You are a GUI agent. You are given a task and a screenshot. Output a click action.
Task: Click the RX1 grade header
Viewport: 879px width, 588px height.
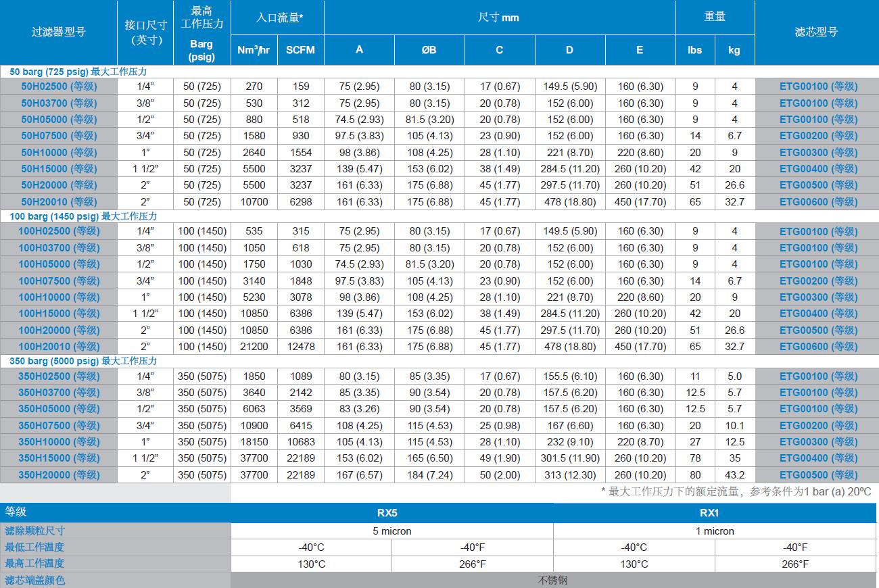point(715,513)
